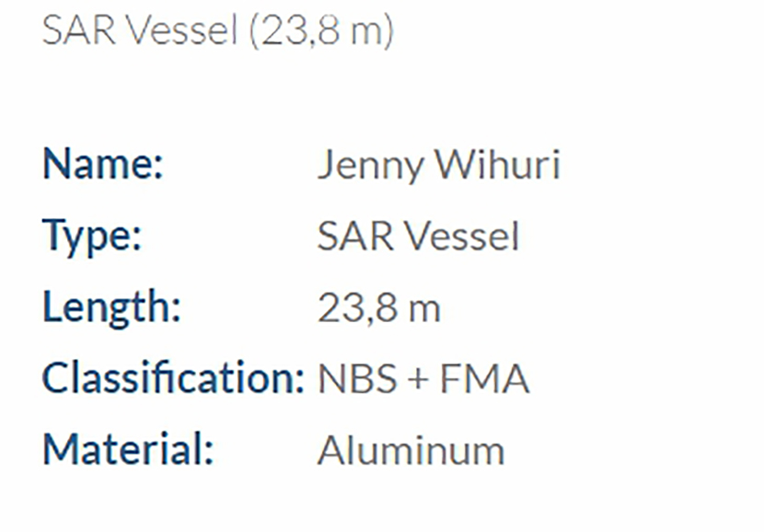Image resolution: width=764 pixels, height=532 pixels.
Task: Select the "Aluminum" material value
Action: coord(411,451)
